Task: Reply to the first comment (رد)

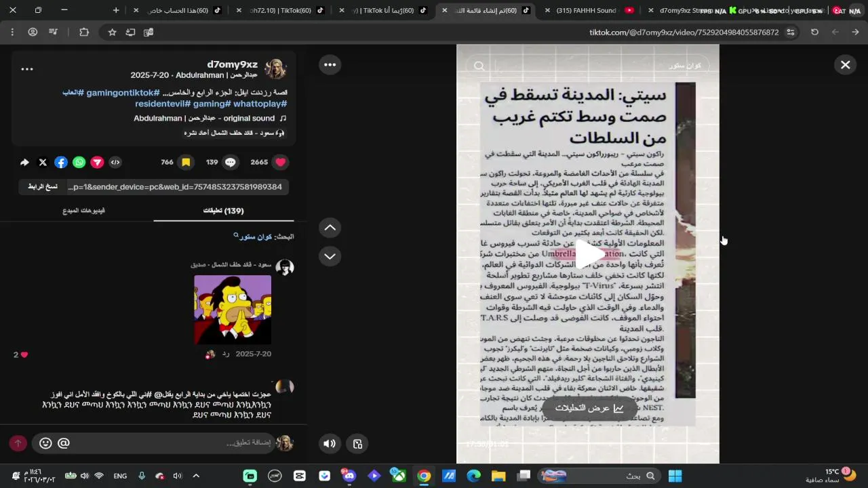Action: click(226, 354)
